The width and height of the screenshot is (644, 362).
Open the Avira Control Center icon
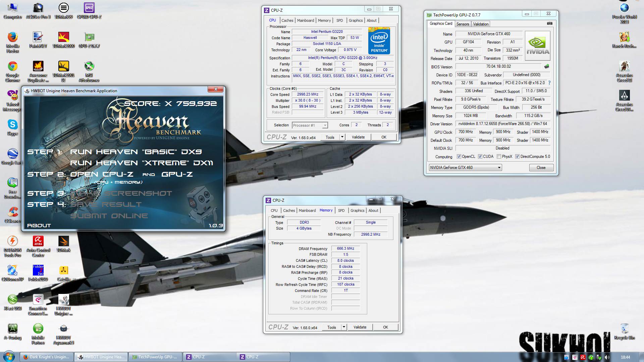coord(38,246)
